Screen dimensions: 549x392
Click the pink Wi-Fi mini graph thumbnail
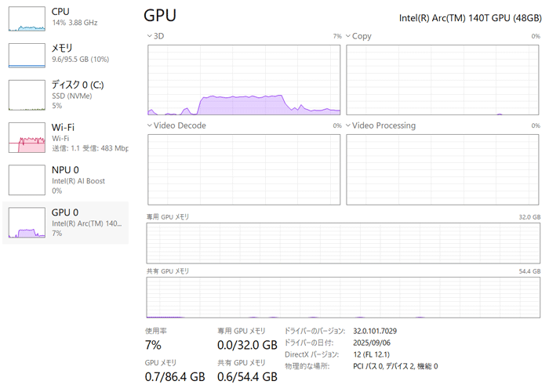pos(27,137)
